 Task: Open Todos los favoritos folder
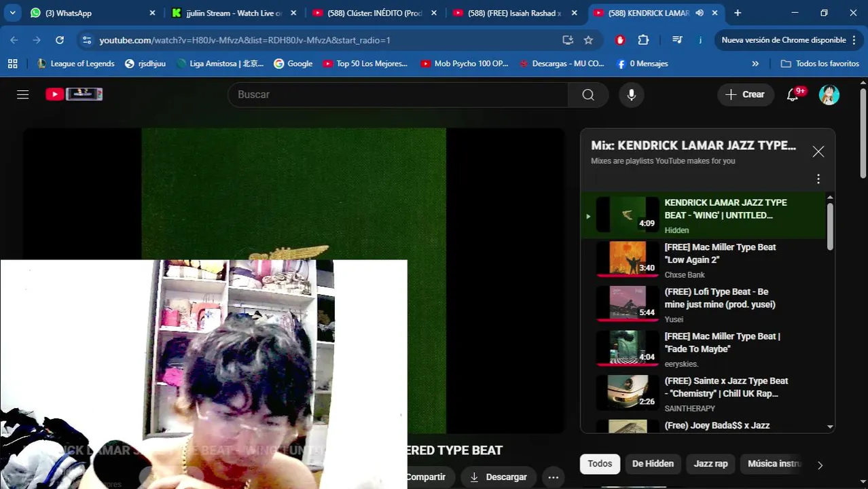820,63
